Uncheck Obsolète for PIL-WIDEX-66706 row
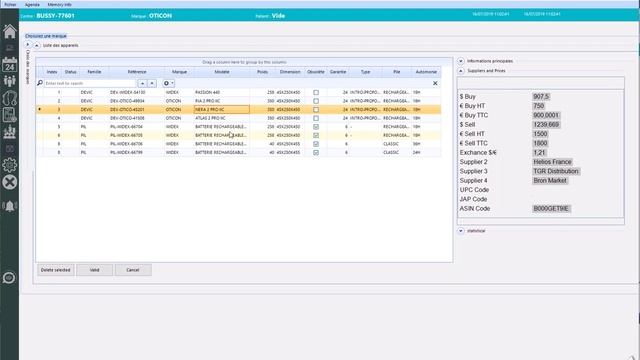This screenshot has height=360, width=640. tap(316, 144)
